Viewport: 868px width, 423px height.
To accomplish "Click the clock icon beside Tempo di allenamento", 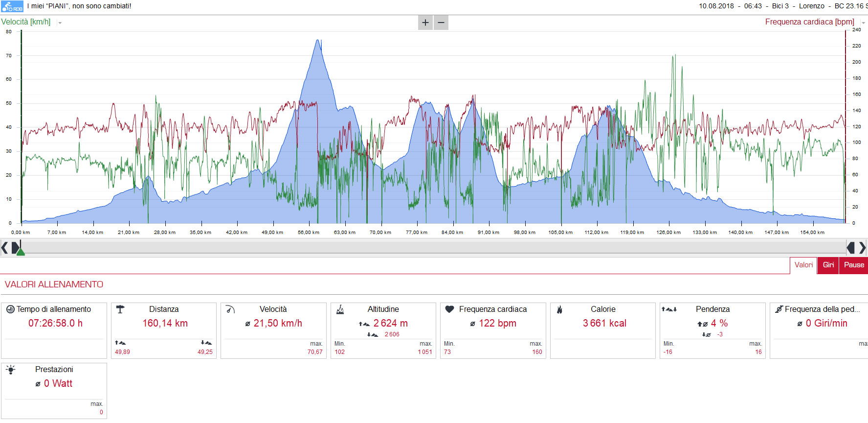I will (x=10, y=309).
